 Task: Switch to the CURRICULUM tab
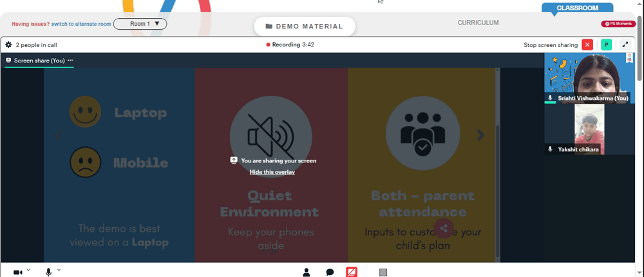(x=478, y=23)
